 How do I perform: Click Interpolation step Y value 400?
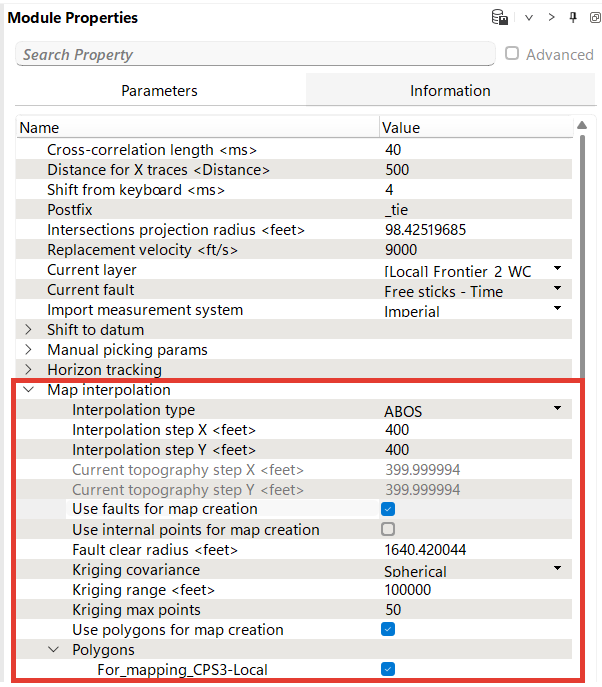[x=397, y=450]
